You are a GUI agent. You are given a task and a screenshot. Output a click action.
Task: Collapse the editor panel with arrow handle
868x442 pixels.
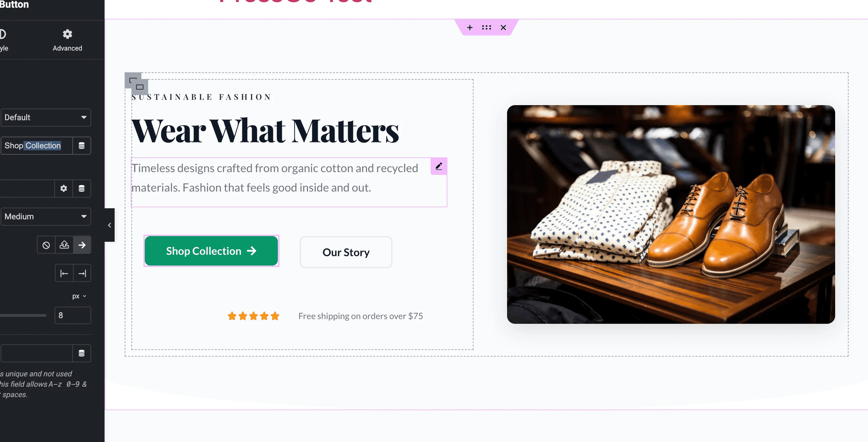click(110, 225)
